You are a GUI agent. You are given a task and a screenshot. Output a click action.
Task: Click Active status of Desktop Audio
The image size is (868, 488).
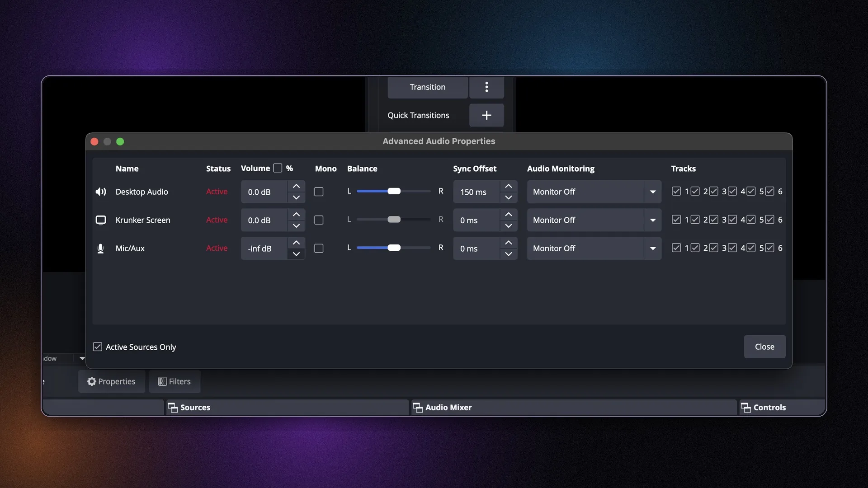point(217,192)
